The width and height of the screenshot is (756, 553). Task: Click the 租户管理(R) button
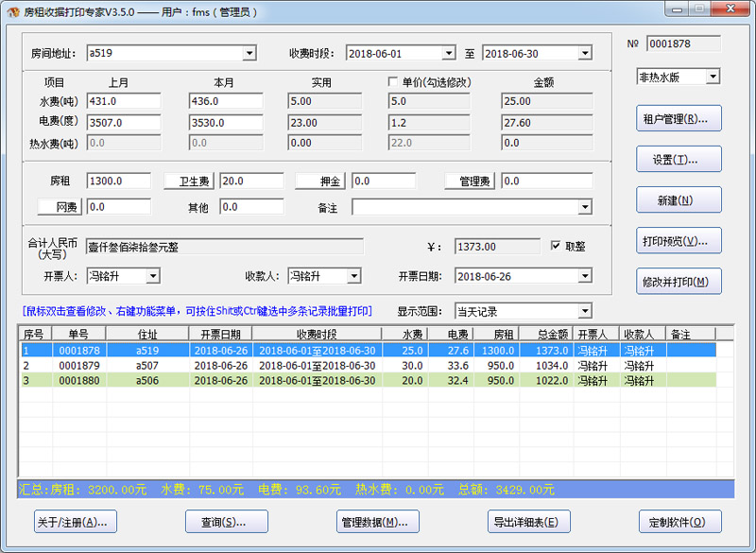(x=679, y=119)
